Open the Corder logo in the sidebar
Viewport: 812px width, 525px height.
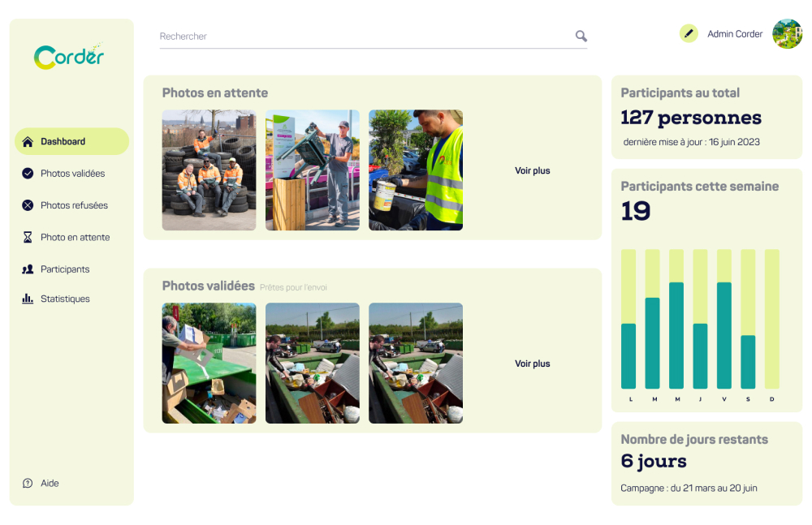point(69,56)
